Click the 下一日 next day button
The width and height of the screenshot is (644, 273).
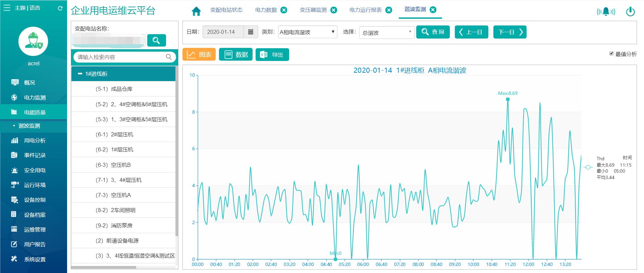[510, 32]
